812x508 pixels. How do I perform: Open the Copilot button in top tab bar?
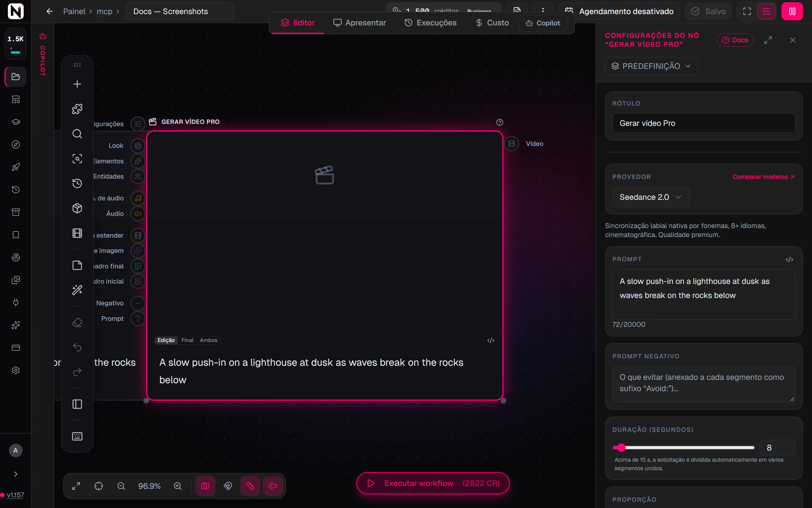(x=542, y=23)
